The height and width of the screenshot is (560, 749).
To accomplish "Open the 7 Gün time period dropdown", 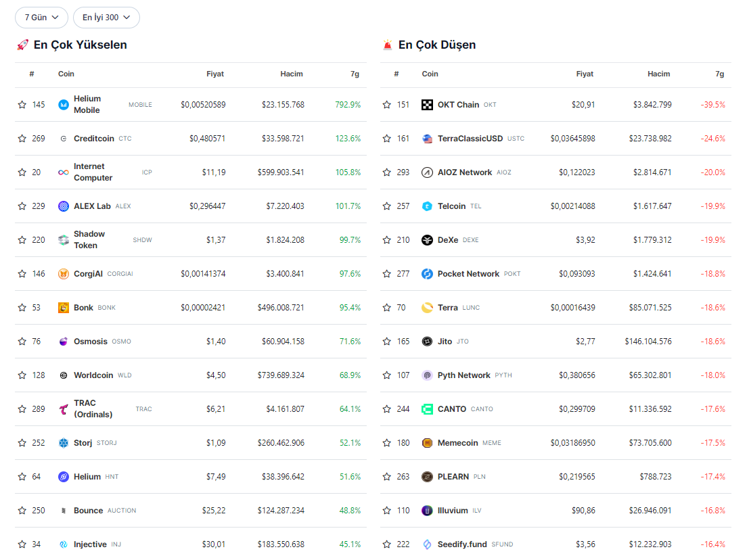I will [x=41, y=18].
